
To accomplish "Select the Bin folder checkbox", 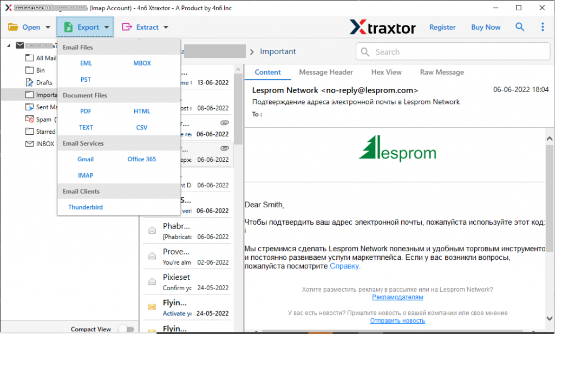I will pos(29,70).
